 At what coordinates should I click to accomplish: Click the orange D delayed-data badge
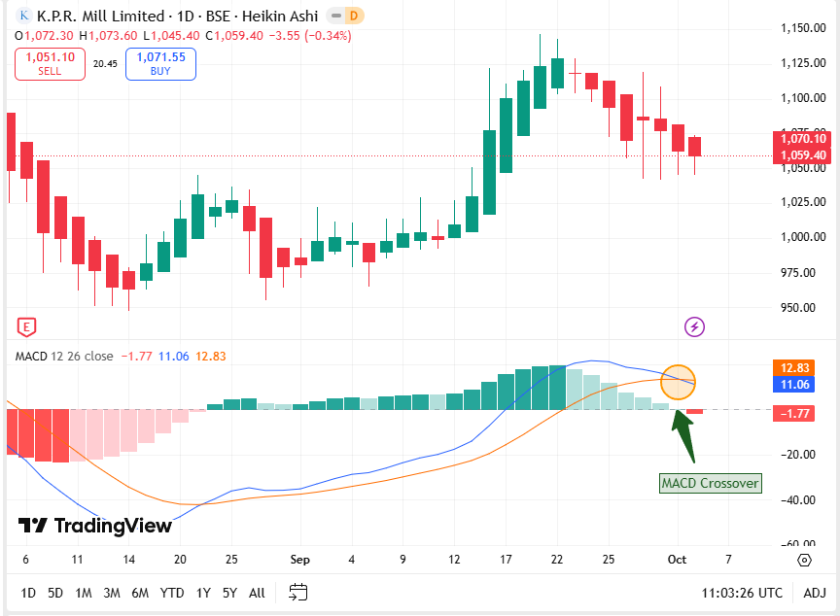click(354, 16)
